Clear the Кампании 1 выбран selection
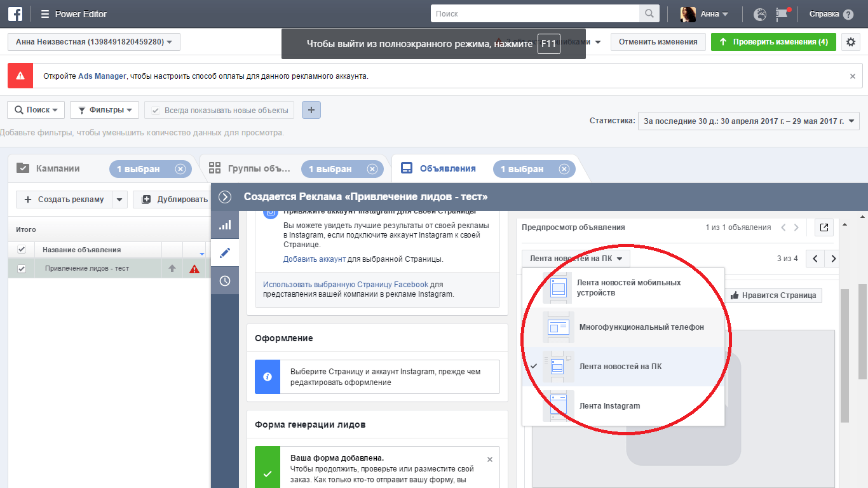868x488 pixels. [180, 169]
